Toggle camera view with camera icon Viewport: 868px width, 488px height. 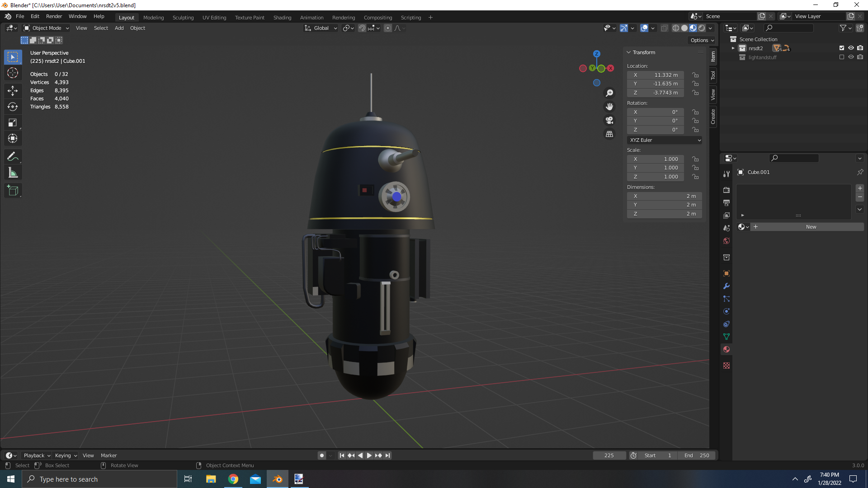tap(609, 120)
